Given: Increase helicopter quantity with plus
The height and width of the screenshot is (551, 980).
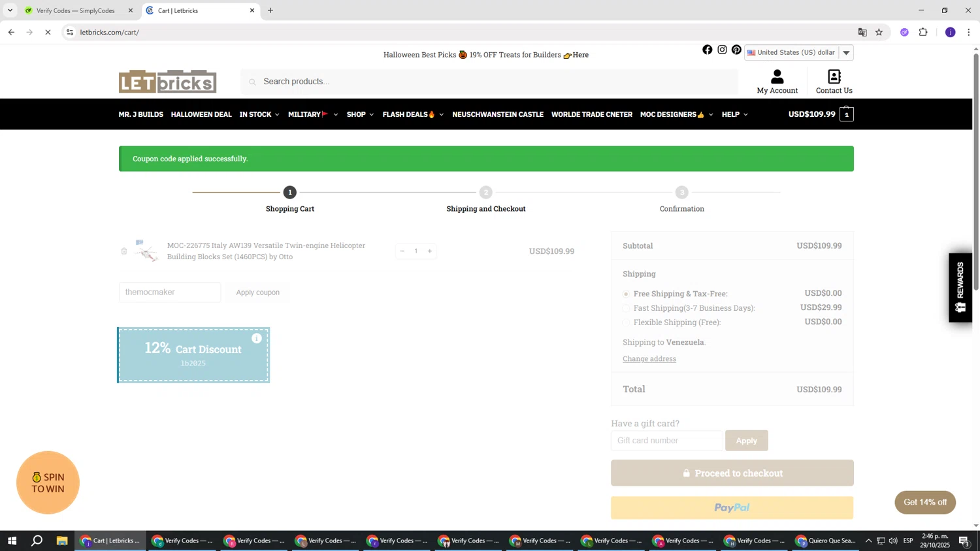Looking at the screenshot, I should click(x=429, y=251).
